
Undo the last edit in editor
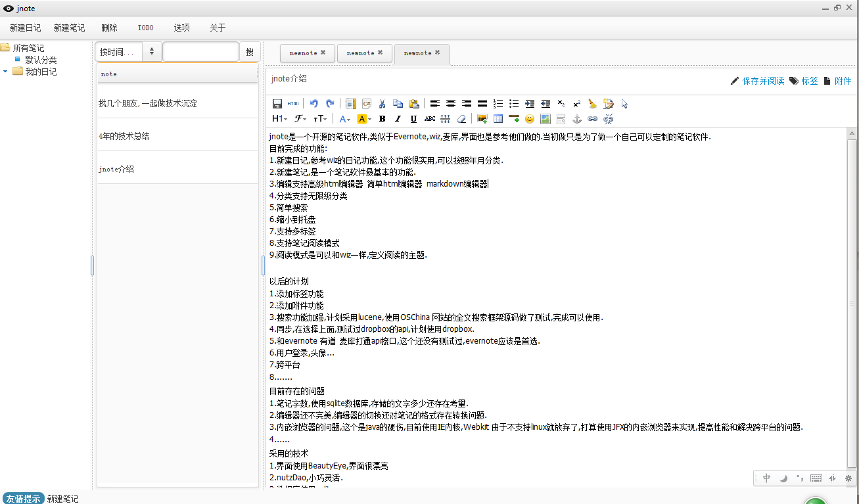[x=314, y=104]
